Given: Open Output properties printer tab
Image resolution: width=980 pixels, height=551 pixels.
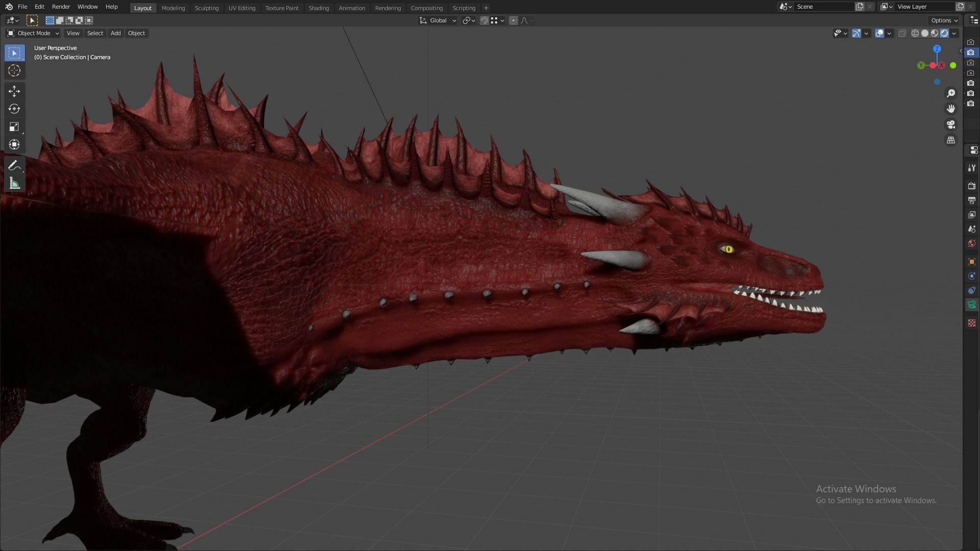Looking at the screenshot, I should point(972,200).
